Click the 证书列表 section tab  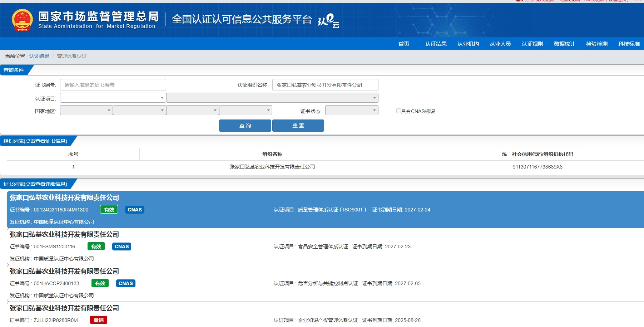coord(36,184)
